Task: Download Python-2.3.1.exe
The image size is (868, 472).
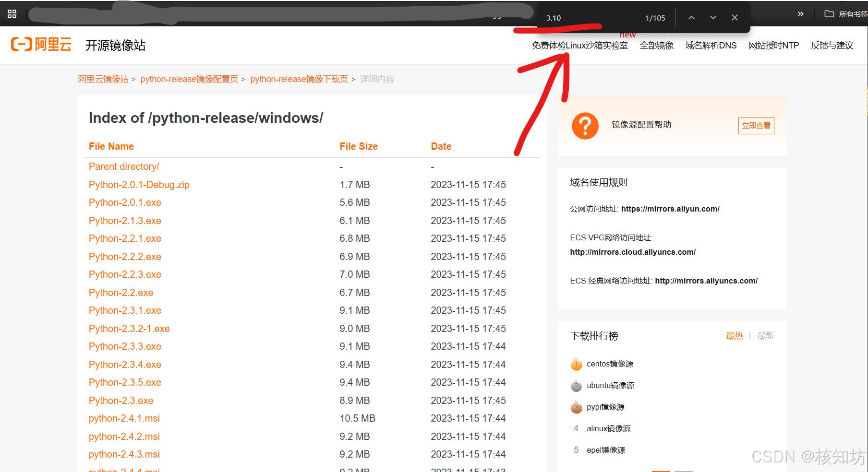Action: pos(125,310)
